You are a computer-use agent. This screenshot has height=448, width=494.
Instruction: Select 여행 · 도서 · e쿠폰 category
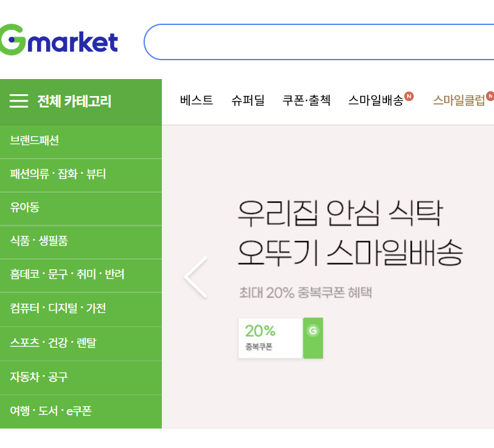pyautogui.click(x=81, y=411)
